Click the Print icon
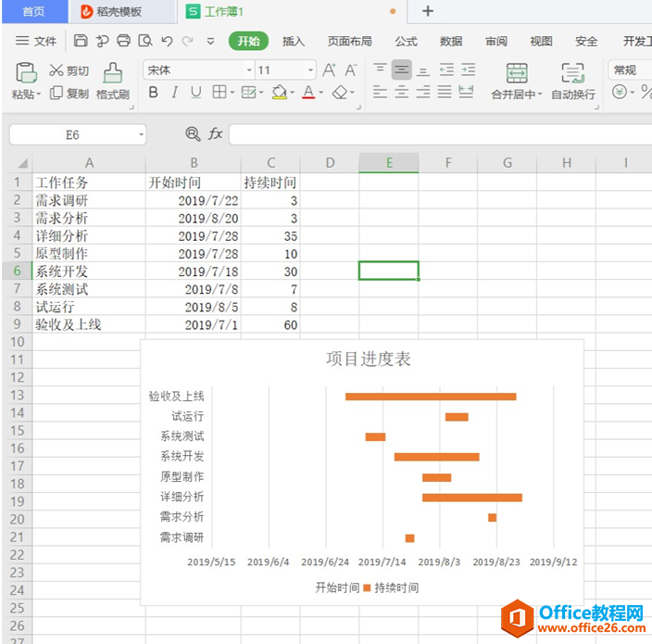The height and width of the screenshot is (644, 652). [123, 41]
